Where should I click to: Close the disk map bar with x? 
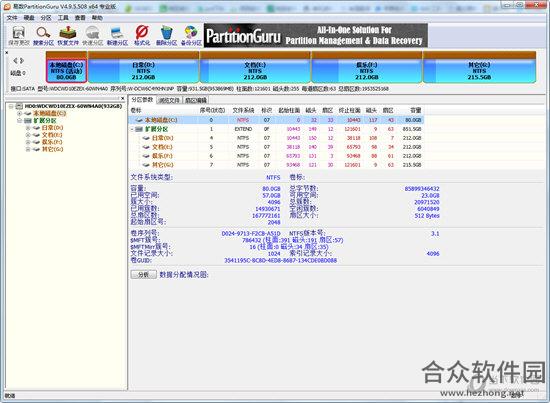click(x=7, y=53)
